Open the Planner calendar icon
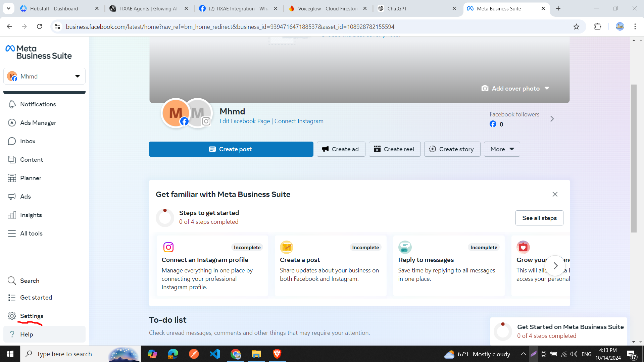Image resolution: width=644 pixels, height=362 pixels. (x=12, y=178)
